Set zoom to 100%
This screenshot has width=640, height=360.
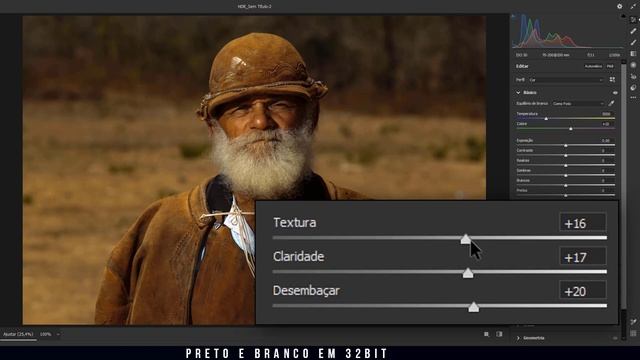click(x=46, y=334)
